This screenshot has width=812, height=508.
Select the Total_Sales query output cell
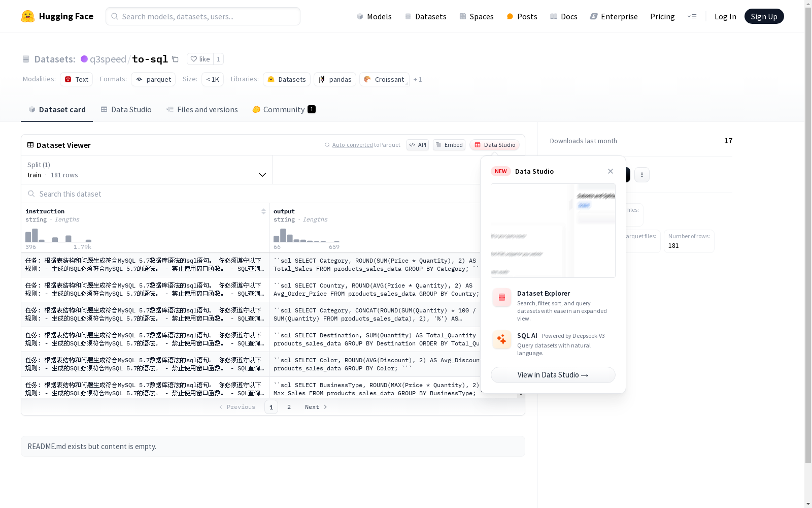point(375,265)
